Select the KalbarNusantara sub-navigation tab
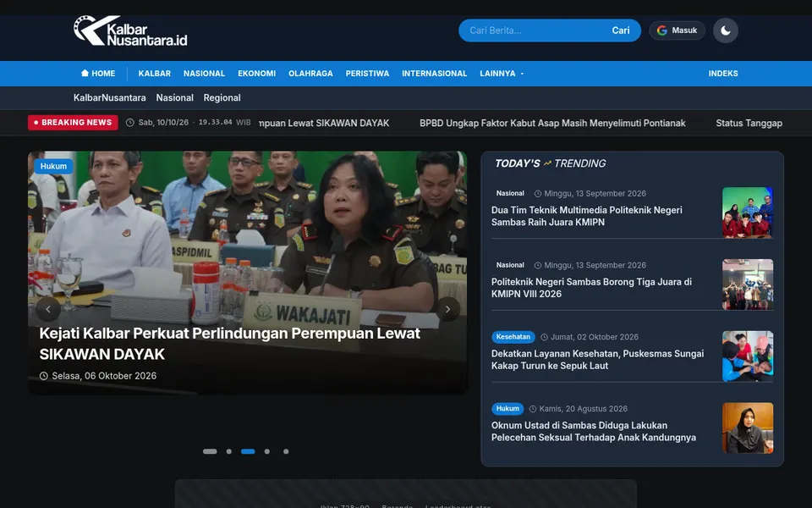Viewport: 812px width, 508px height. coord(110,98)
